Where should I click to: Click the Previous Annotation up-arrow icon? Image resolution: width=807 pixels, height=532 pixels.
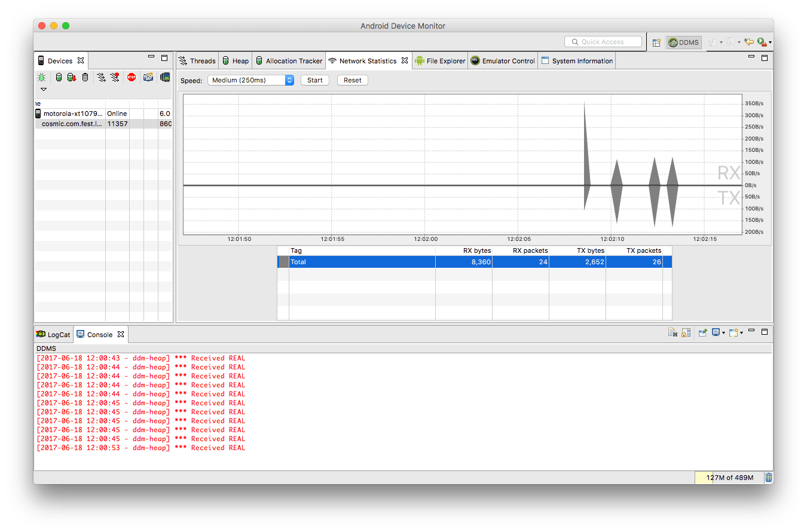pos(730,42)
